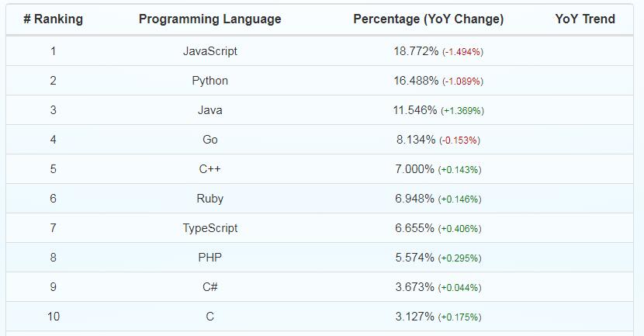Click the "# Ranking" column header
The width and height of the screenshot is (644, 336).
[x=53, y=19]
